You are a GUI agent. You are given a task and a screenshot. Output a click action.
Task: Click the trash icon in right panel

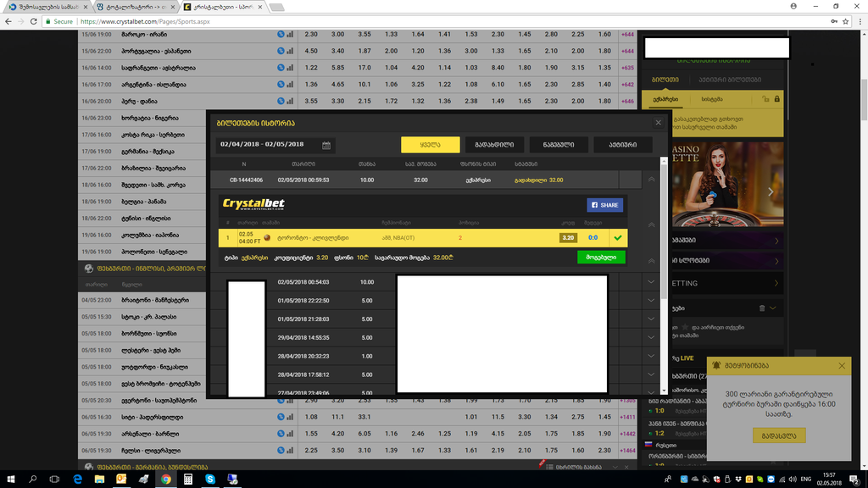[x=762, y=308]
